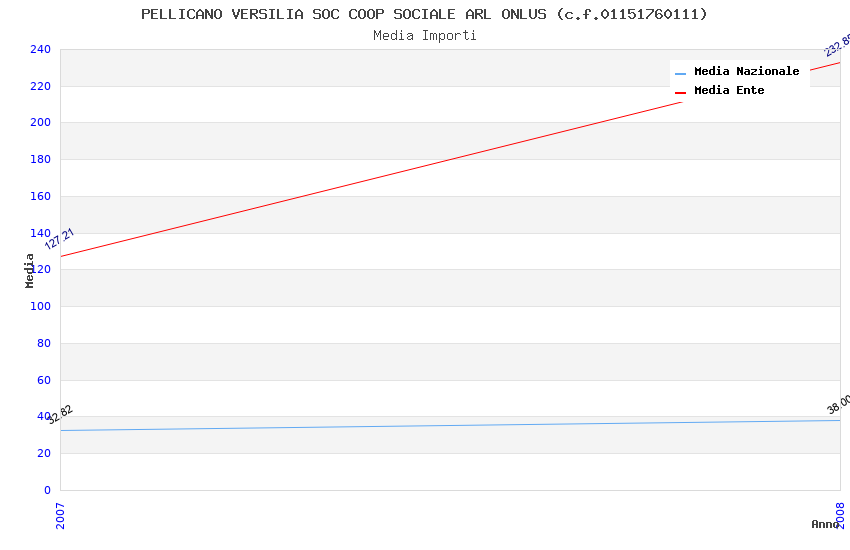Click the 'Media' y-axis title

[29, 271]
